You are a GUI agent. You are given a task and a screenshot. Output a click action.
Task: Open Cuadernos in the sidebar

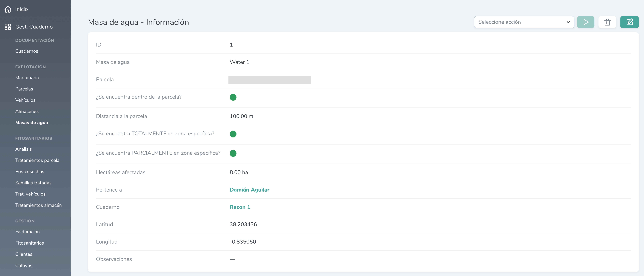click(26, 51)
